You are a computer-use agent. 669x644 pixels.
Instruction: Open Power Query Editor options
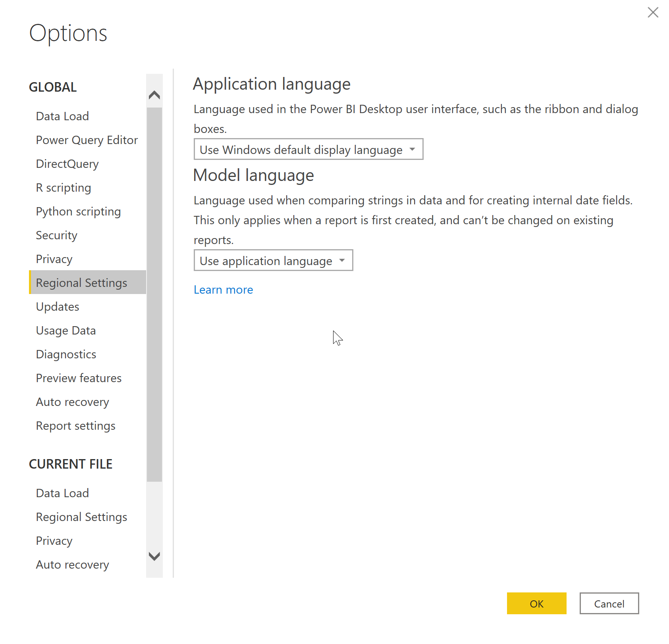click(87, 140)
